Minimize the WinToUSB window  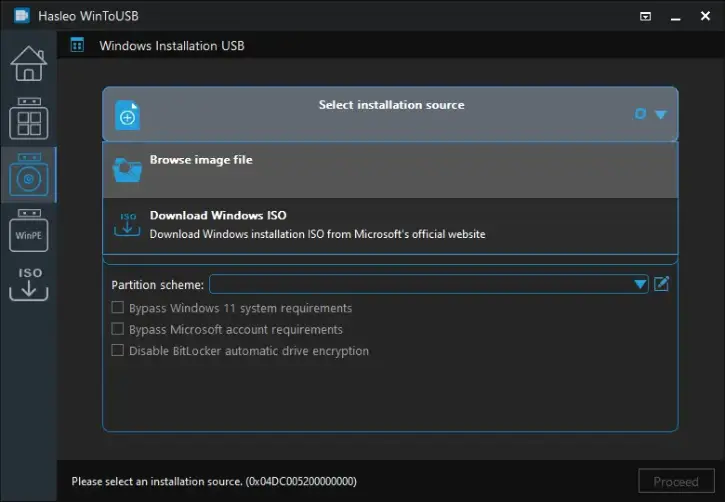[676, 17]
